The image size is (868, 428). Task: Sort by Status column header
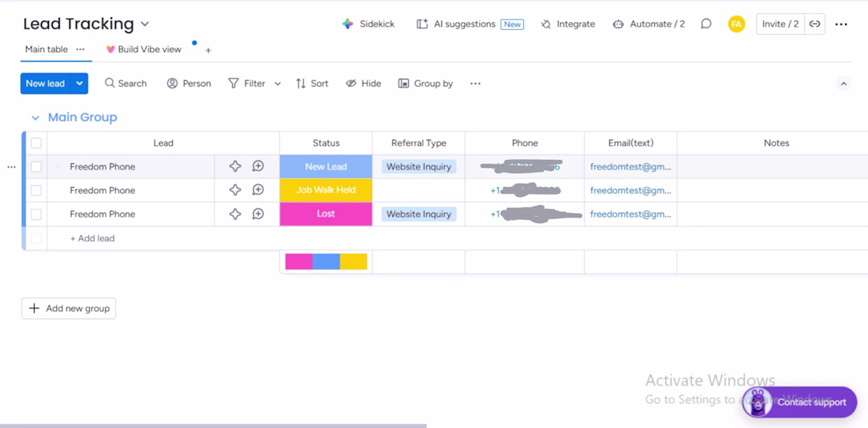(326, 143)
